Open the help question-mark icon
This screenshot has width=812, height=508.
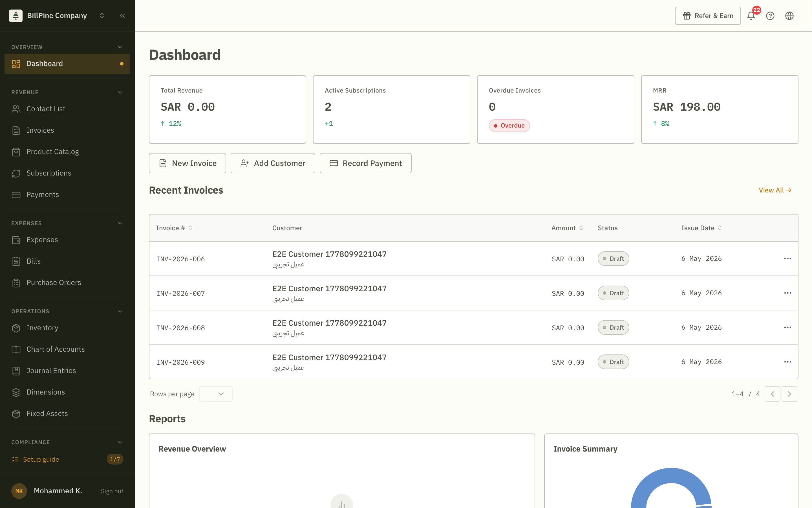pos(770,16)
